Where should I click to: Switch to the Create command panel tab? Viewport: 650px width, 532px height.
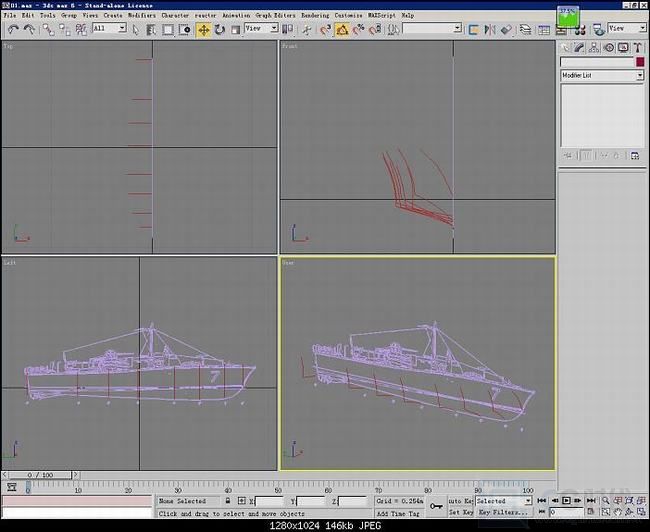click(x=565, y=48)
